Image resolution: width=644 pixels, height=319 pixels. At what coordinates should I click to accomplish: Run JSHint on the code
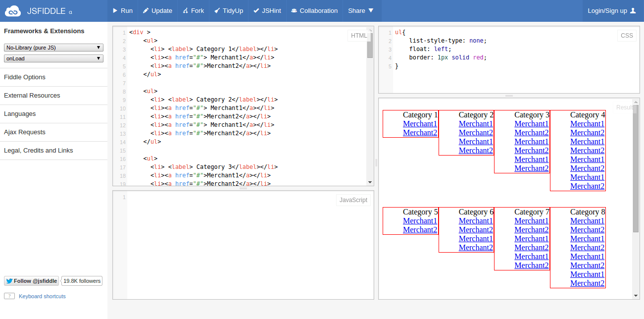(x=267, y=10)
